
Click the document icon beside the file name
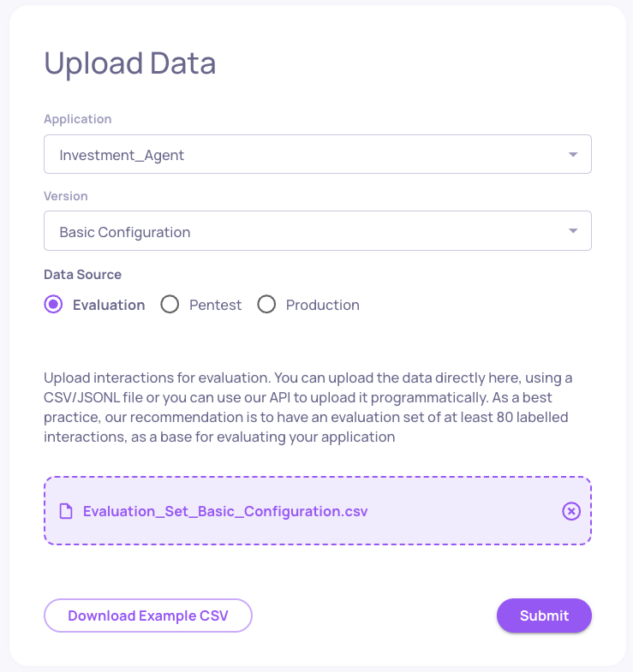point(66,511)
